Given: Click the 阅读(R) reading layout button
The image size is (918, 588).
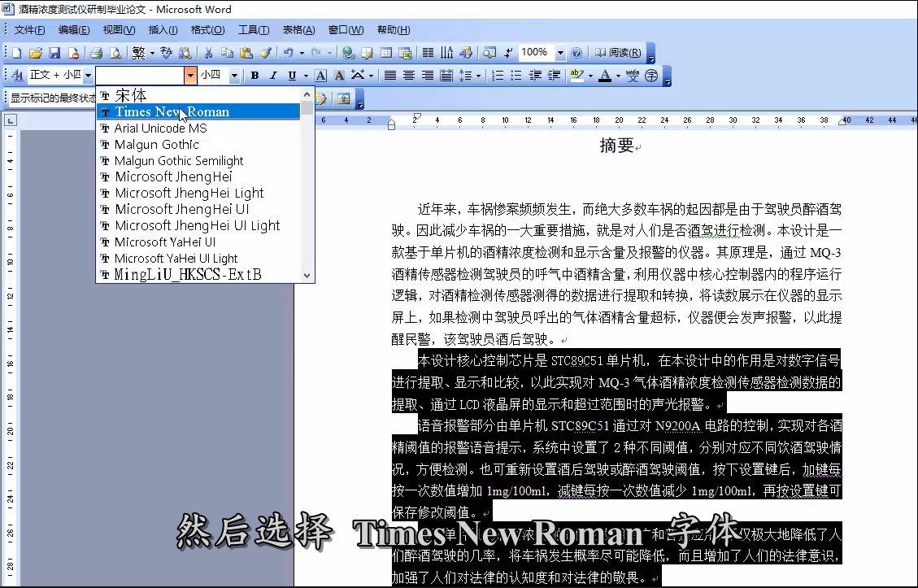Looking at the screenshot, I should coord(618,54).
